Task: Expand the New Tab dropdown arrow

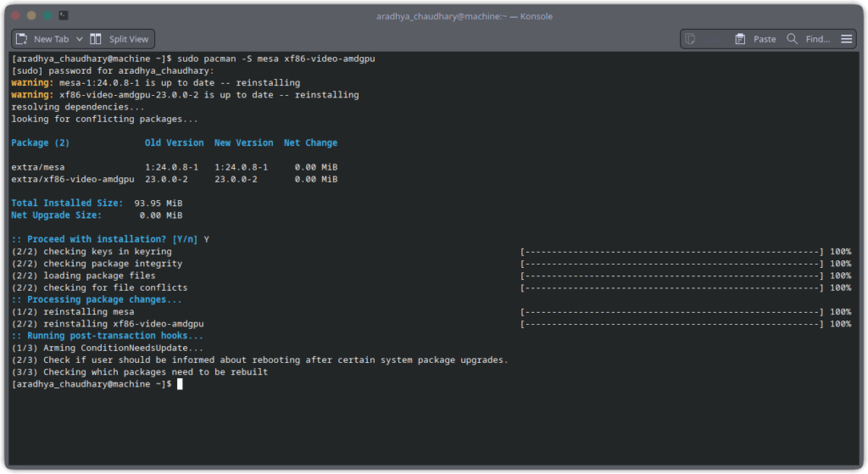Action: [x=79, y=39]
